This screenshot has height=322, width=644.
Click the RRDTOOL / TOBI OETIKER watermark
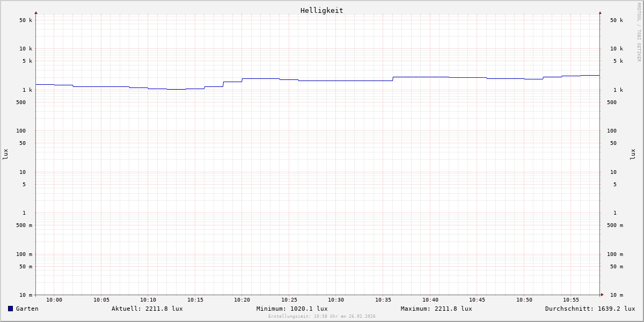coord(639,32)
